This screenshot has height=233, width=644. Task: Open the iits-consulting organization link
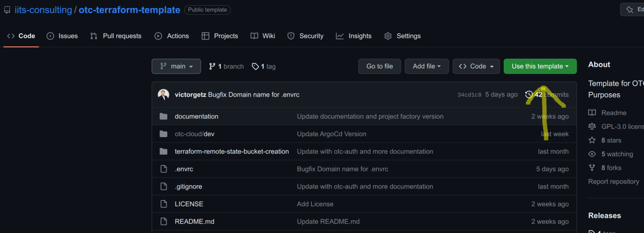click(43, 10)
